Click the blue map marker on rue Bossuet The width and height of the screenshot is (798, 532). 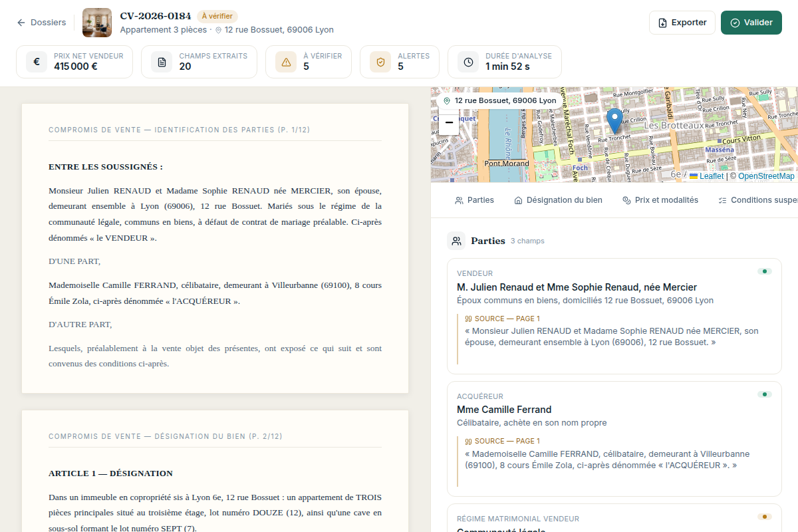(615, 120)
